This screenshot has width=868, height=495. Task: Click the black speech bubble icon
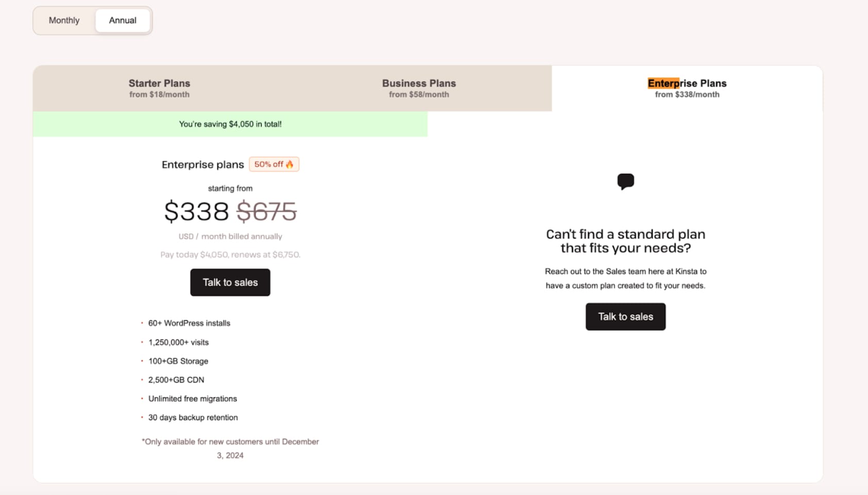[x=625, y=181]
